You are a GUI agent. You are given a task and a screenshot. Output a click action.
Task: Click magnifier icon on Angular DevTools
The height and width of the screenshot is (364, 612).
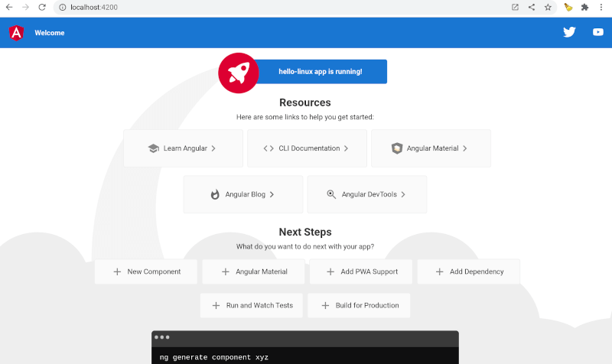(x=331, y=194)
